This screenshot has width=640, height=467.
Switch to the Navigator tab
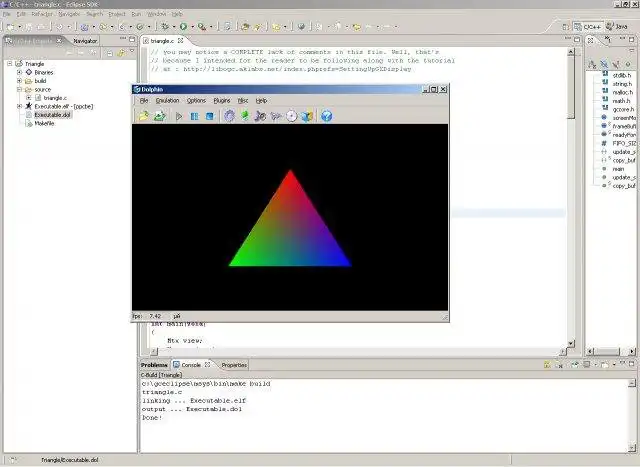(85, 41)
